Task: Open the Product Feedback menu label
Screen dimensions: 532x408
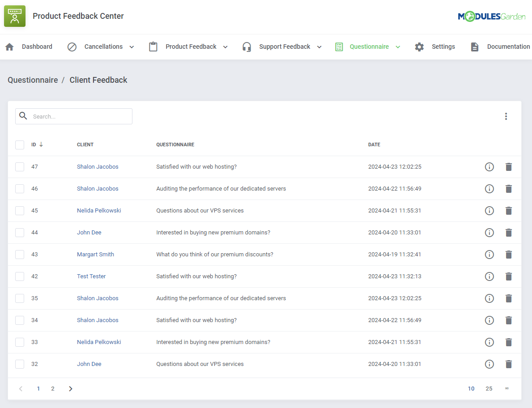Action: point(191,47)
